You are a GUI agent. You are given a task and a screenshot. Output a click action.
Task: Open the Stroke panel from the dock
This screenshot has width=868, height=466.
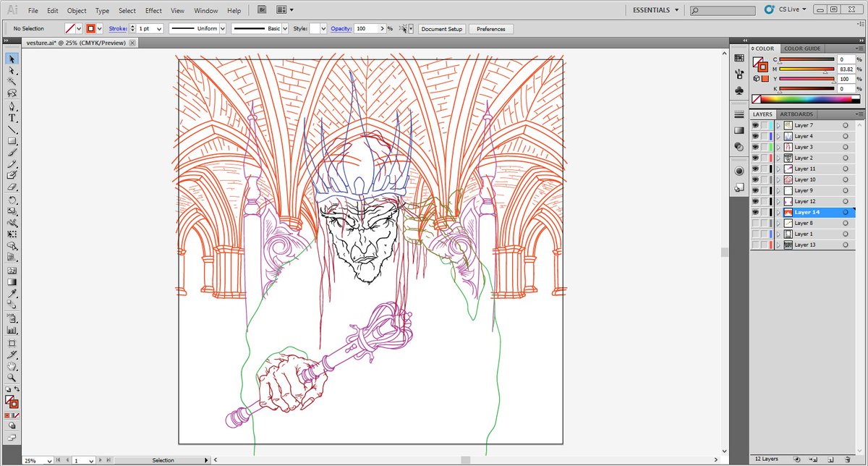[739, 114]
